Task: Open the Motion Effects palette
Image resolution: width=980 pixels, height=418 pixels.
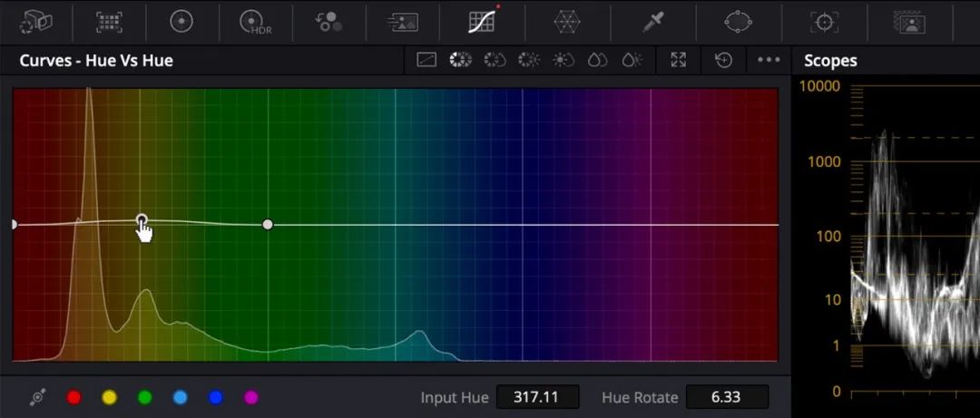Action: tap(402, 22)
